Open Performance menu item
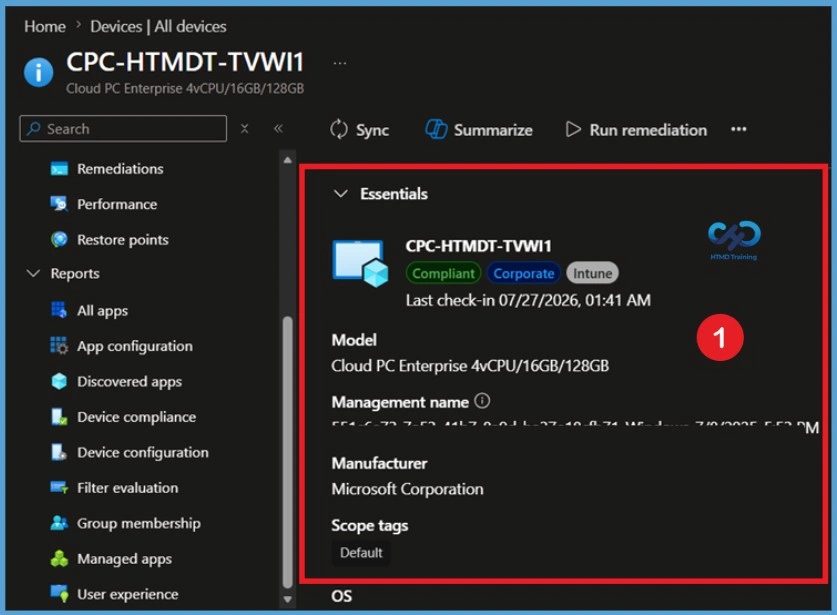This screenshot has height=615, width=837. [x=117, y=204]
